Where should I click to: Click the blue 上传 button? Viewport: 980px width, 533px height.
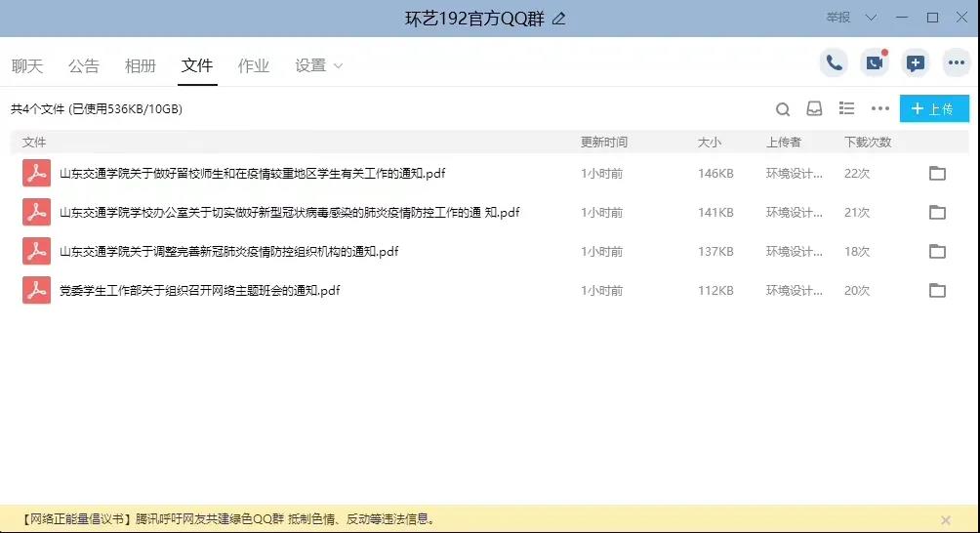(934, 109)
